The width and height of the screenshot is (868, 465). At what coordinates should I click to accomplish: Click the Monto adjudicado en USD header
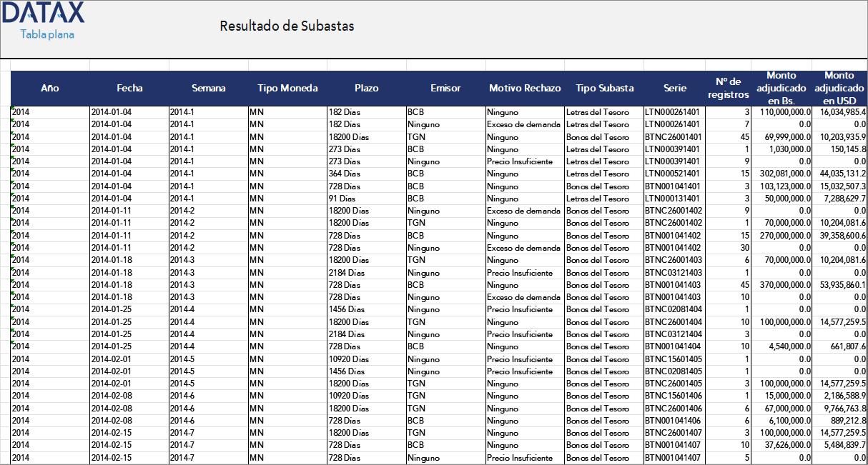coord(839,89)
